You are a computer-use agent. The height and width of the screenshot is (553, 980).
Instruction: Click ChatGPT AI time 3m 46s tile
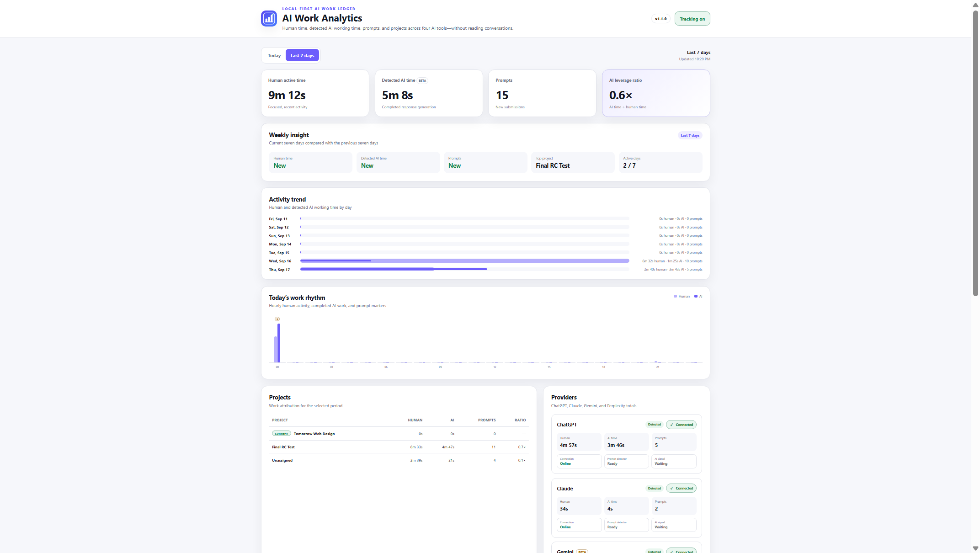(x=626, y=442)
